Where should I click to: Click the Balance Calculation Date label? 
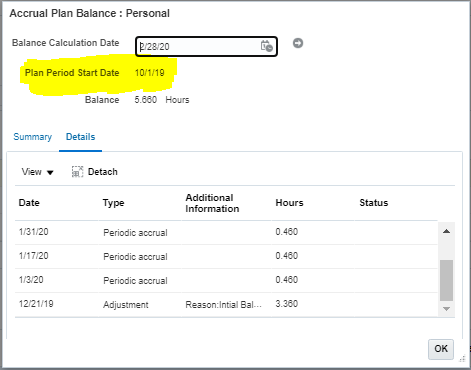(66, 43)
